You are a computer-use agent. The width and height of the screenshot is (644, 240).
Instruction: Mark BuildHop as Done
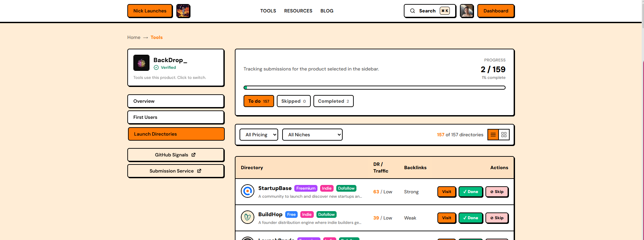[471, 218]
